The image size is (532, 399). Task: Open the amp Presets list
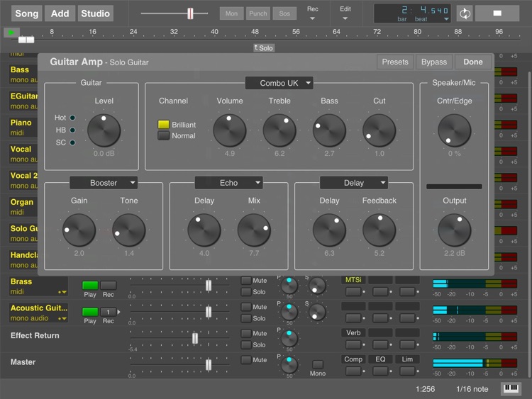point(395,62)
